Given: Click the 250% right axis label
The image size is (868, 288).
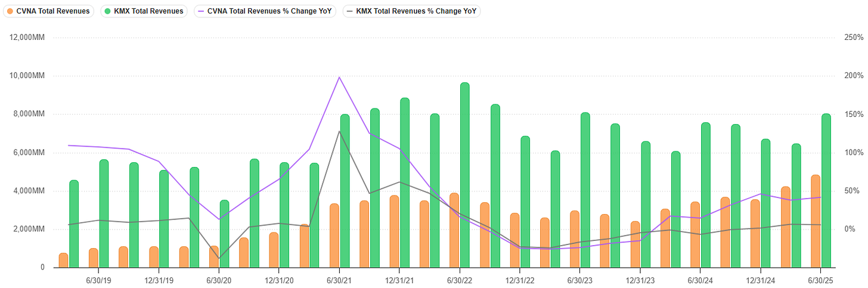Looking at the screenshot, I should tap(854, 38).
